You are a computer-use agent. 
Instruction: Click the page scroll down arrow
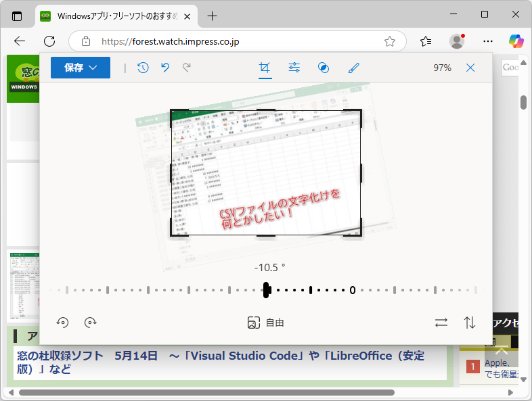click(x=523, y=379)
